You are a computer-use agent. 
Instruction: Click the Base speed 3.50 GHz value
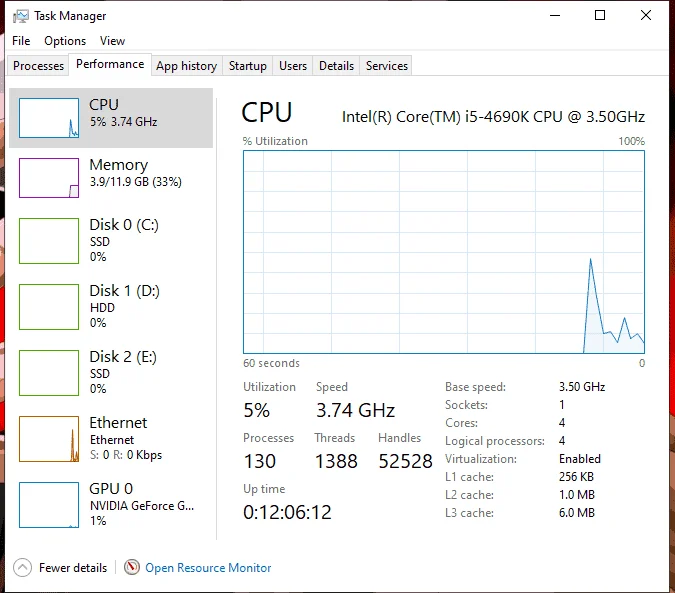pyautogui.click(x=582, y=387)
